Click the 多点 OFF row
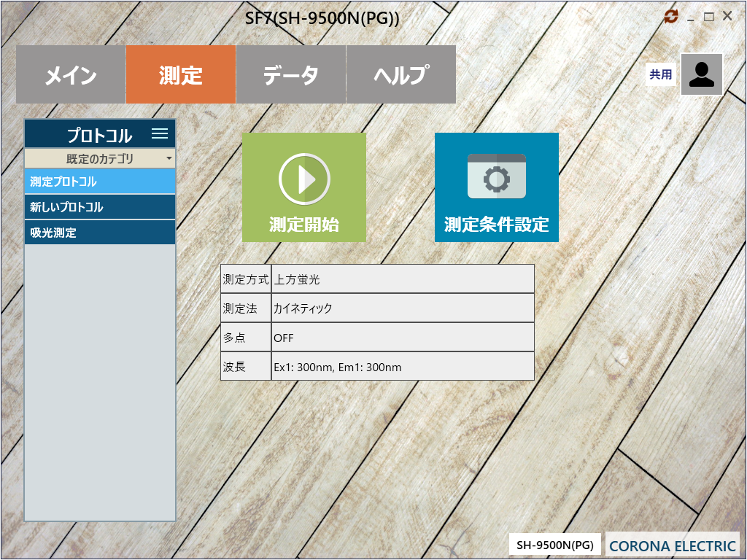The image size is (747, 560). [x=377, y=338]
